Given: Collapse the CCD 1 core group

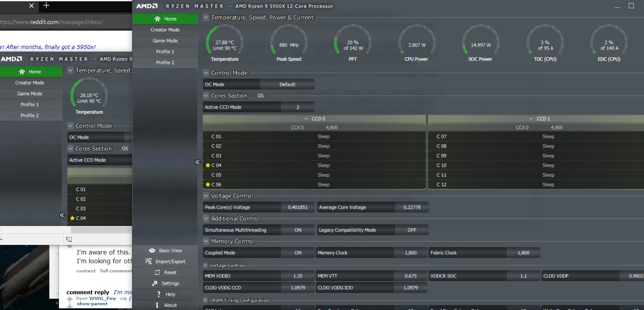Looking at the screenshot, I should 531,119.
